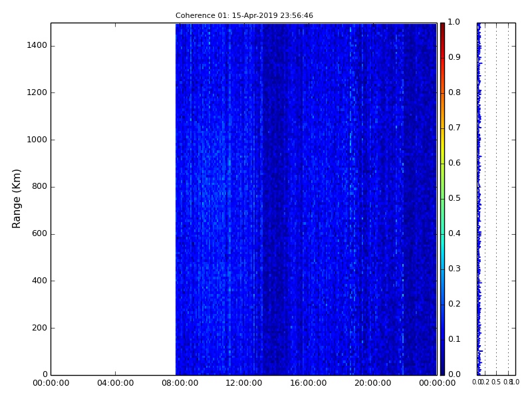Click the colorbar 0.4 label
The width and height of the screenshot is (532, 399).
[x=454, y=234]
